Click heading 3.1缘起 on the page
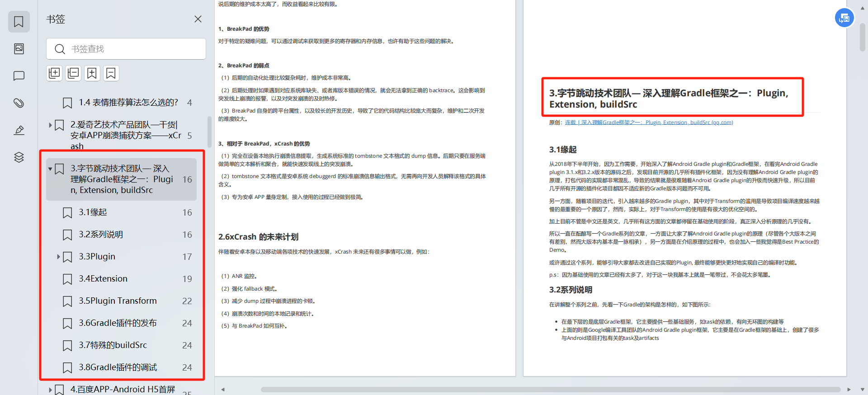The image size is (868, 395). (x=562, y=150)
